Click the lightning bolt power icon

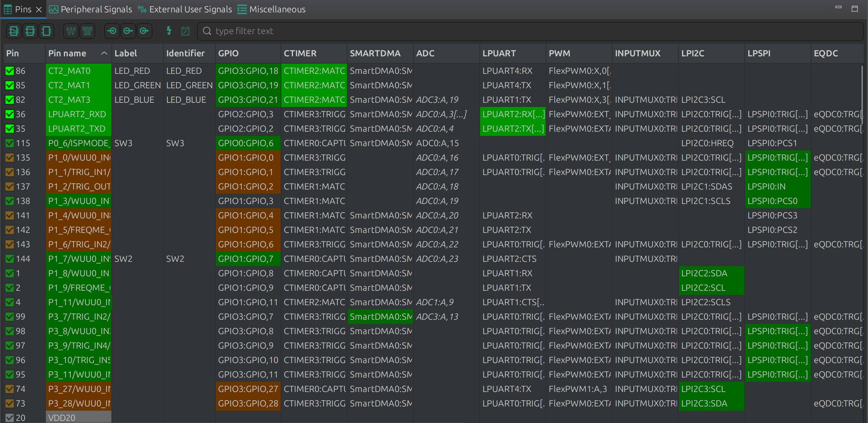click(169, 31)
